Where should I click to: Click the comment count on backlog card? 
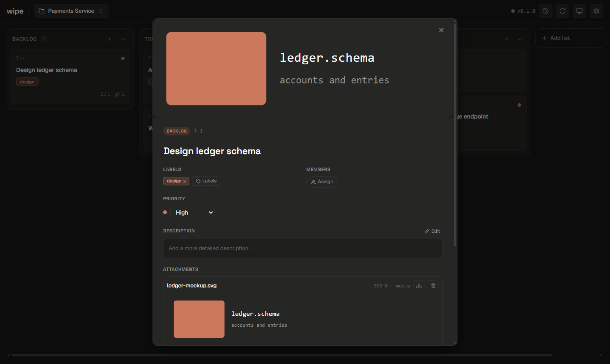105,94
